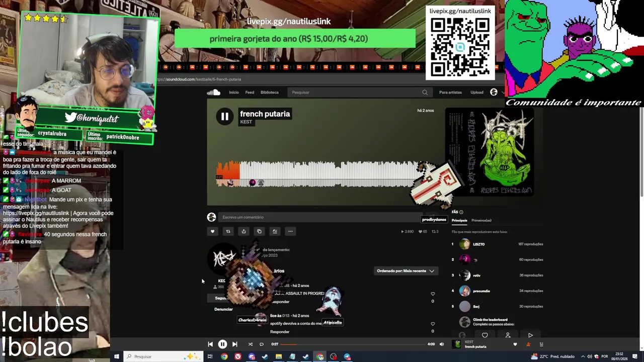Click Responder under the spotify comment
644x362 pixels.
point(280,332)
